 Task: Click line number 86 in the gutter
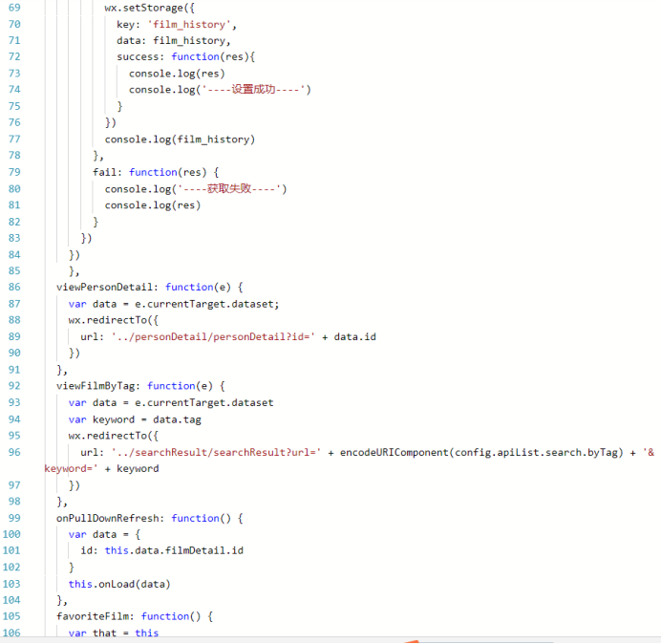14,288
